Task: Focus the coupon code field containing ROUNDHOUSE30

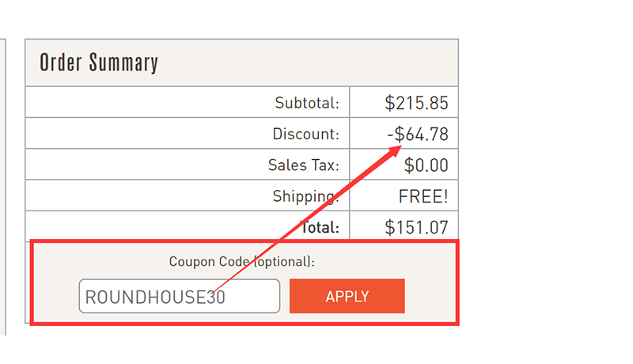Action: pos(179,297)
